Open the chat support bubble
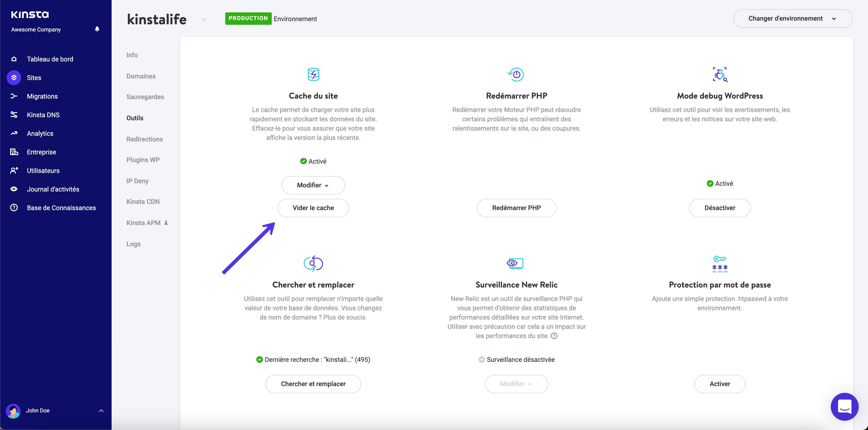This screenshot has width=868, height=430. 844,407
